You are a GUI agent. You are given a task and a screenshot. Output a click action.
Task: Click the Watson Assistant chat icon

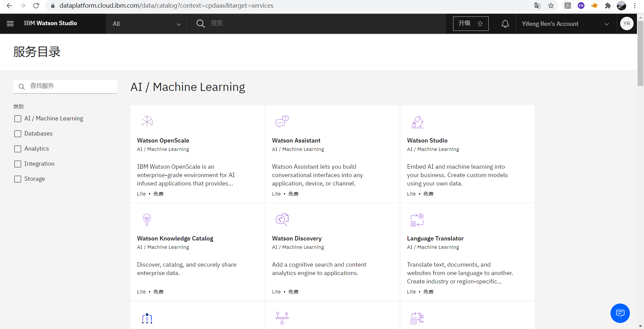(x=282, y=121)
